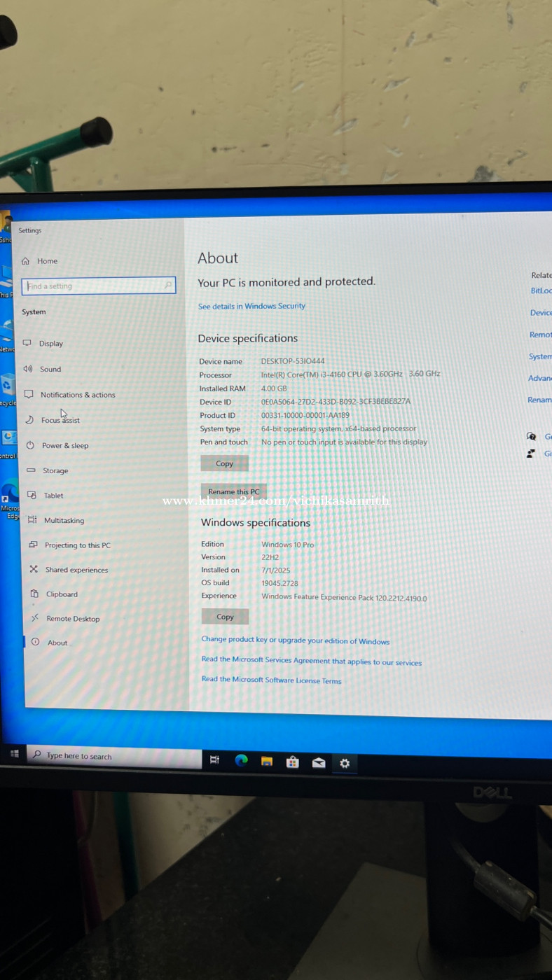
Task: Open Display settings icon
Action: pyautogui.click(x=27, y=343)
